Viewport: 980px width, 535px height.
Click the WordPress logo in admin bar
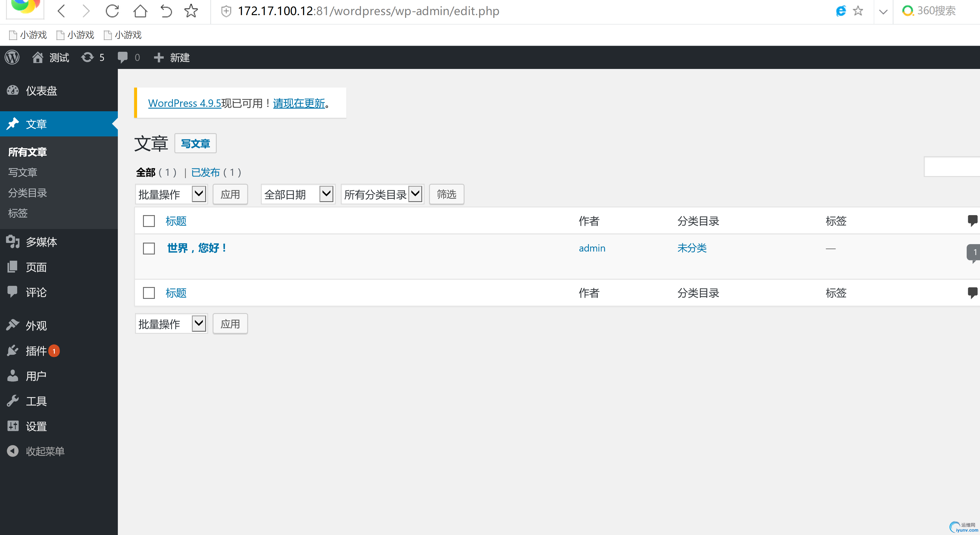point(12,57)
